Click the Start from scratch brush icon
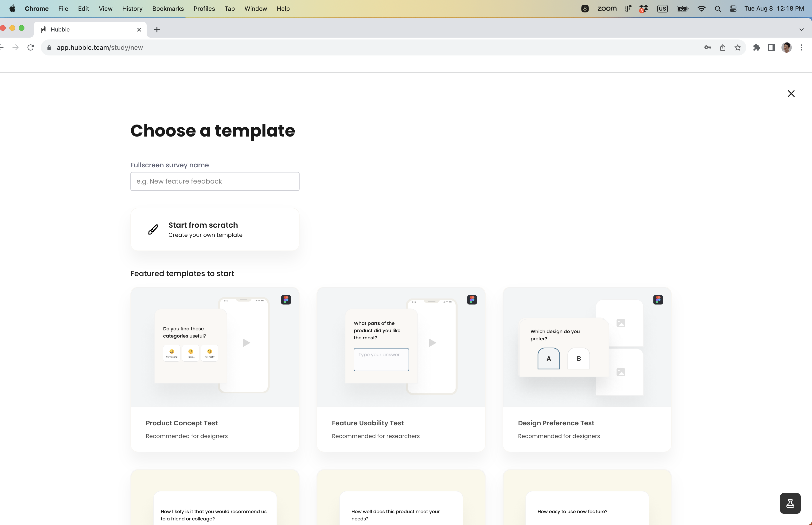This screenshot has height=525, width=812. (153, 229)
